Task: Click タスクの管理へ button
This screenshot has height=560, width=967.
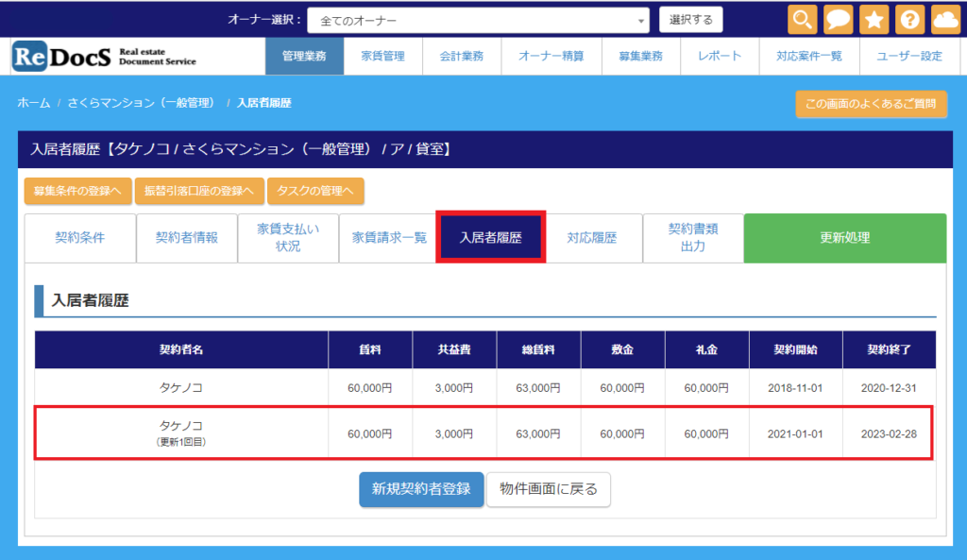Action: pos(315,191)
